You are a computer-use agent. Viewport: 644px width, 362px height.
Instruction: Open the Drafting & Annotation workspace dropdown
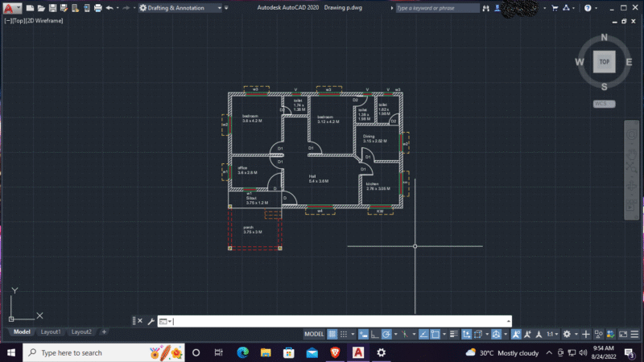180,8
